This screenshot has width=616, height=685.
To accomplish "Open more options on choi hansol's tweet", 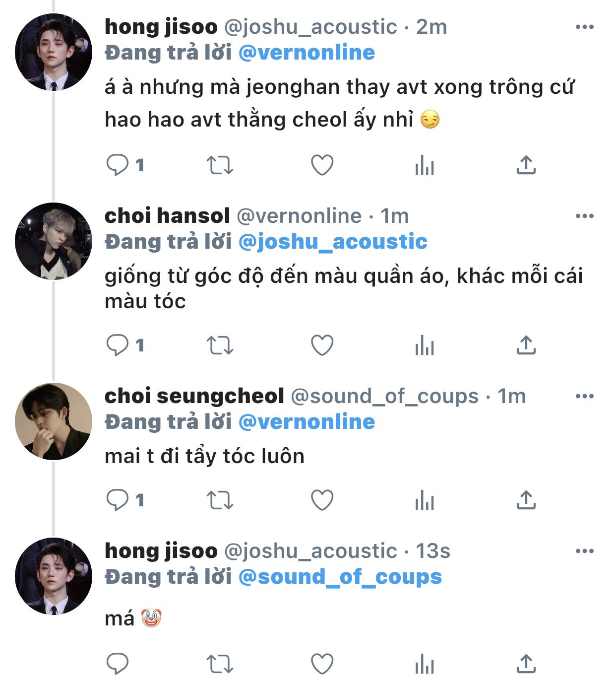I will (584, 216).
